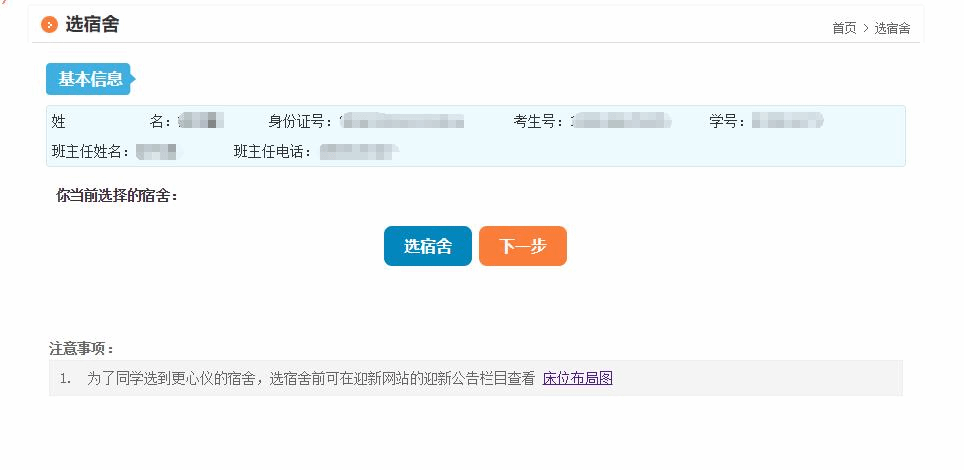Click the 选宿舍 breadcrumb item

892,28
